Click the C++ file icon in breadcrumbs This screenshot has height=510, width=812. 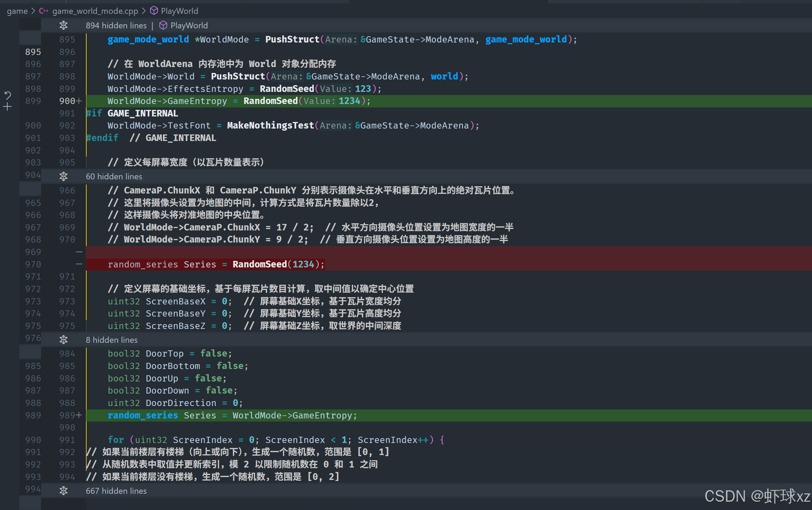point(43,11)
